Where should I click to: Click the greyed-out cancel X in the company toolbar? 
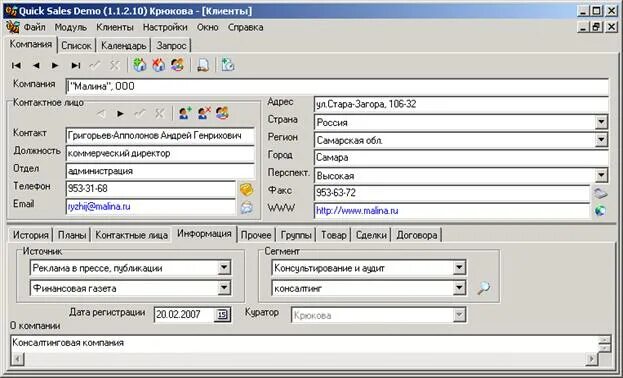click(x=114, y=65)
